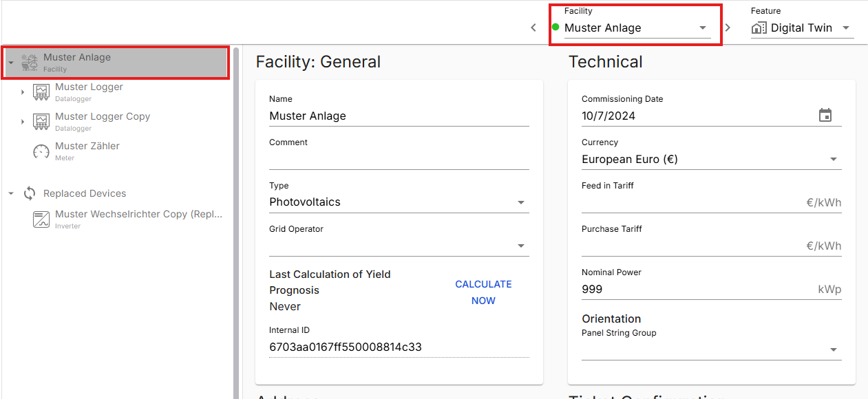Go to the previous facility

coord(533,28)
